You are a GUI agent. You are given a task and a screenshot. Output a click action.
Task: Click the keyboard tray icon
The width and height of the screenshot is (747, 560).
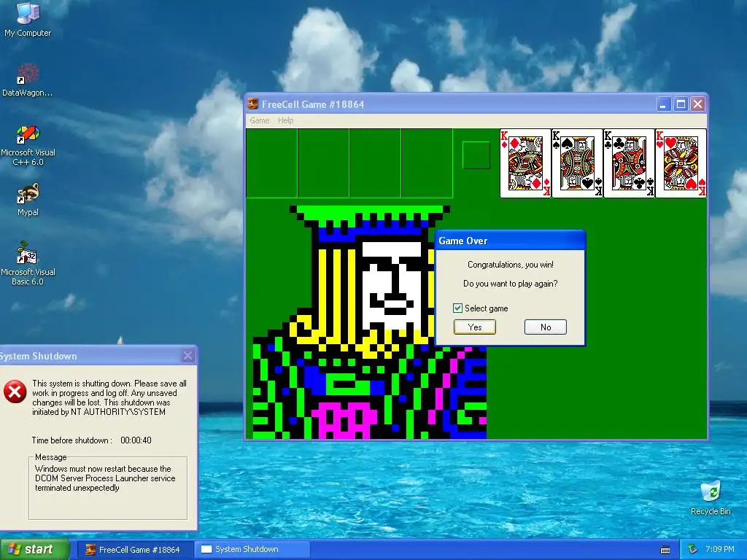click(665, 550)
